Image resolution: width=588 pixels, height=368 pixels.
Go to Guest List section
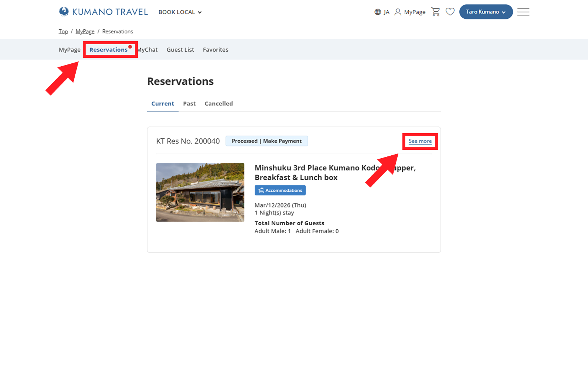point(180,50)
